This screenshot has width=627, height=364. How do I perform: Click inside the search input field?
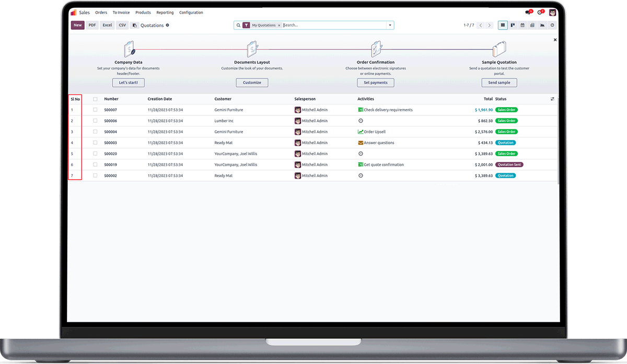[x=334, y=25]
